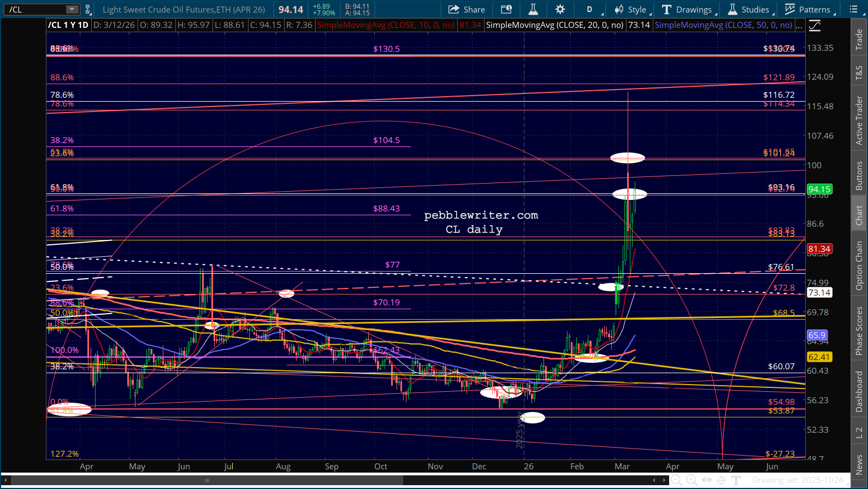The image size is (868, 489).
Task: Click the horizontal chart scrollbar
Action: 208,481
